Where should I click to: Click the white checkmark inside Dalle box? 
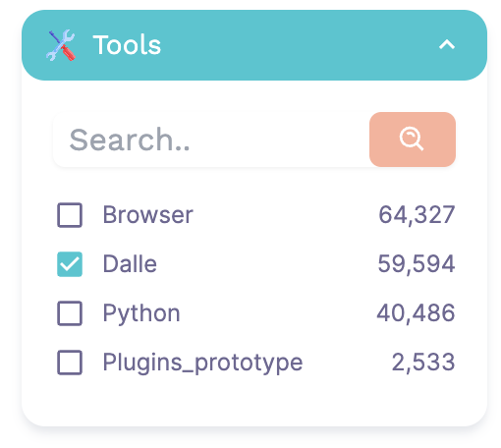point(70,264)
